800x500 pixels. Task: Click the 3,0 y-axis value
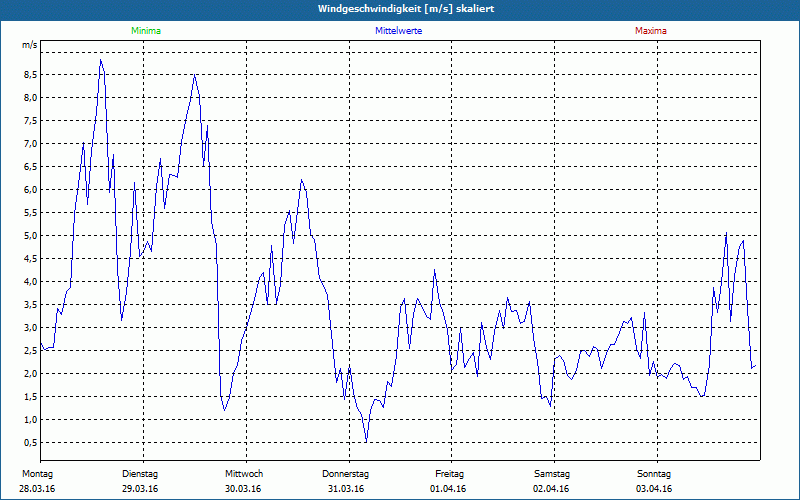(x=31, y=328)
